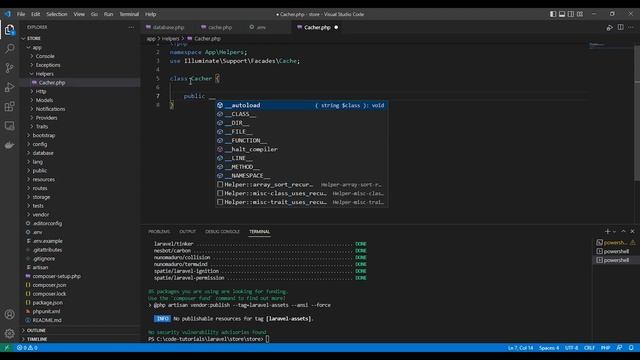
Task: Open the Manage gear icon
Action: 9,333
